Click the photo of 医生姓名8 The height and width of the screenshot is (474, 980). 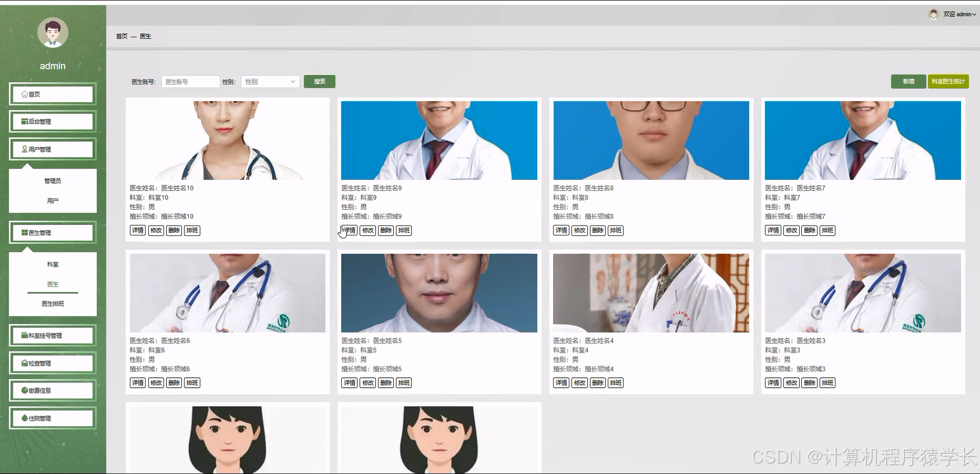click(x=651, y=140)
